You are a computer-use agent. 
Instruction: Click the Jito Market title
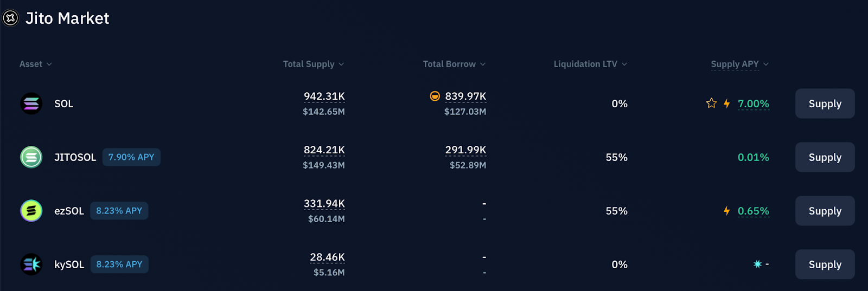67,18
